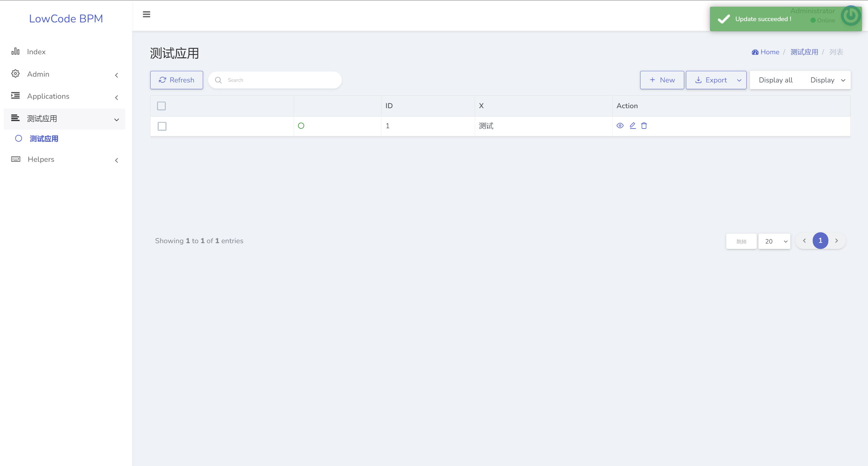Click the search magnifier icon
The width and height of the screenshot is (868, 466).
[x=218, y=80]
